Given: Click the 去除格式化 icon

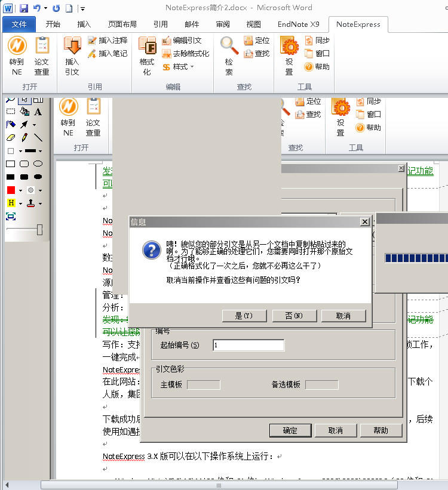Looking at the screenshot, I should tap(186, 54).
